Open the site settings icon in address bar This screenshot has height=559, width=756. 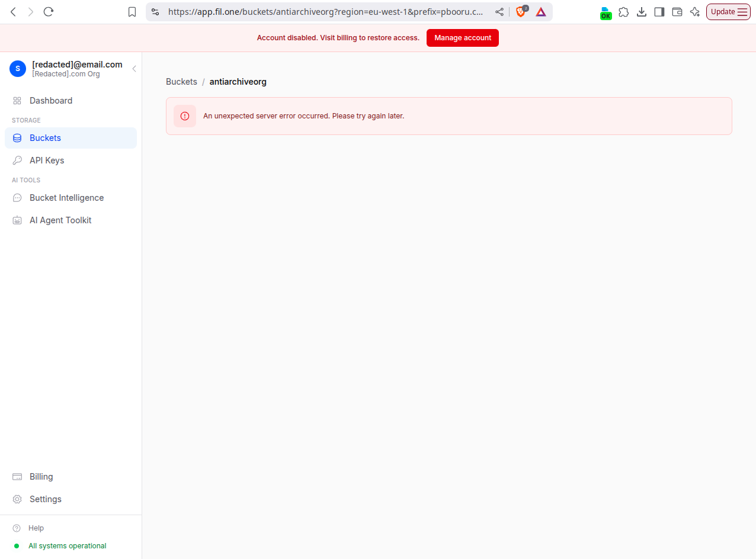(x=155, y=12)
